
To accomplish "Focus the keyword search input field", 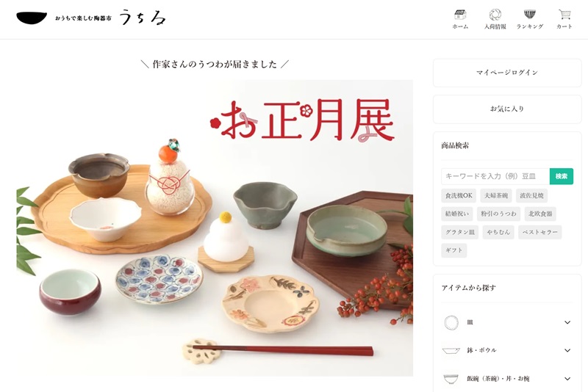I will (495, 176).
